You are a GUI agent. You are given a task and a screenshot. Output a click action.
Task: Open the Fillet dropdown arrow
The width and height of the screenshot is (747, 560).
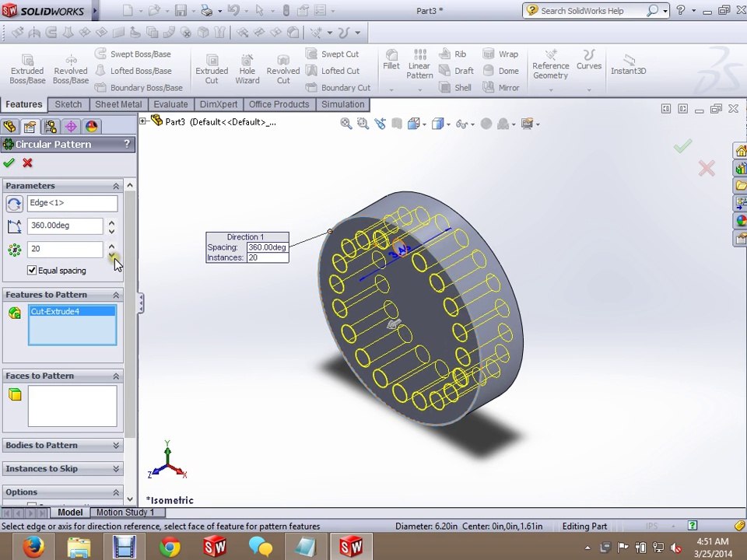click(391, 89)
